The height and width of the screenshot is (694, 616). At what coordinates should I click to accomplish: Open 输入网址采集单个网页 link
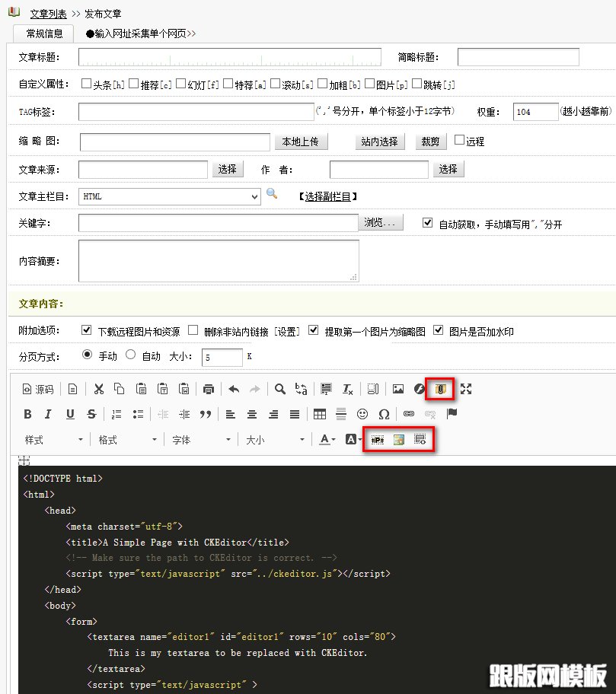point(141,33)
